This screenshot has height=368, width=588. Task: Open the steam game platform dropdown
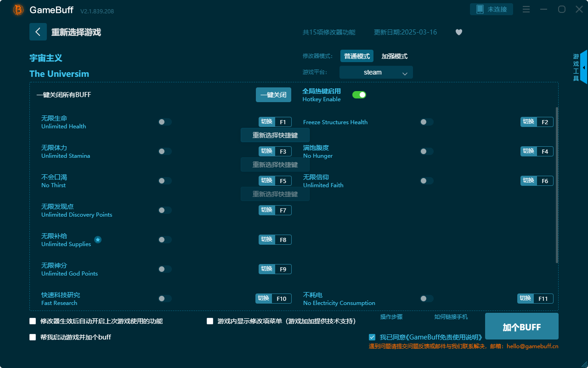(x=376, y=72)
